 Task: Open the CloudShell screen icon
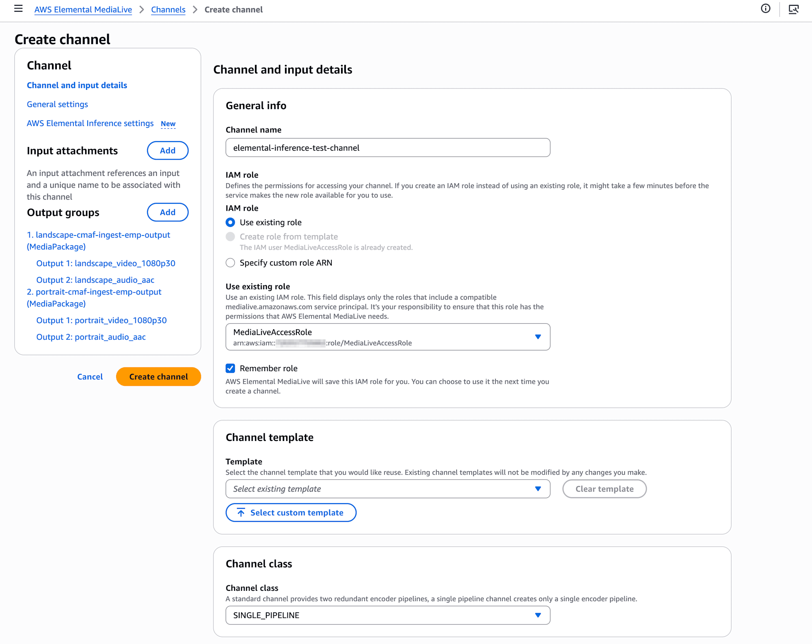[793, 9]
